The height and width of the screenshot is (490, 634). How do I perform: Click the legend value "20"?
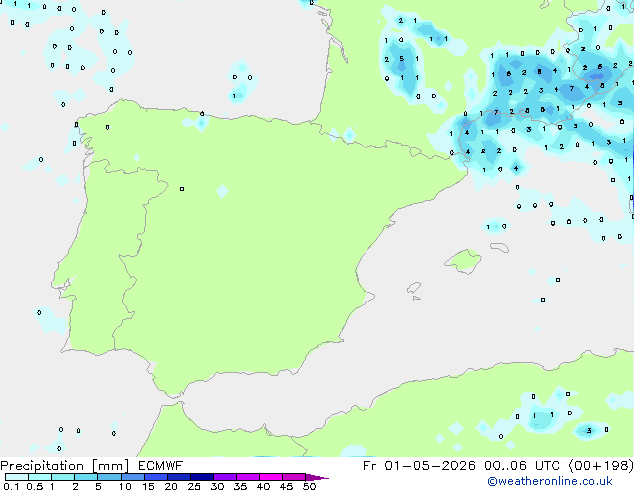tap(171, 486)
